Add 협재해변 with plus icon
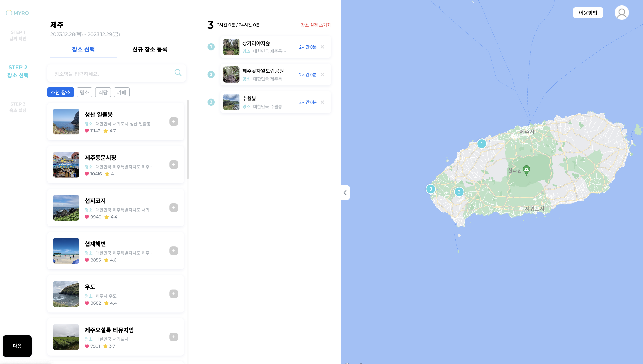The image size is (643, 364). click(174, 251)
